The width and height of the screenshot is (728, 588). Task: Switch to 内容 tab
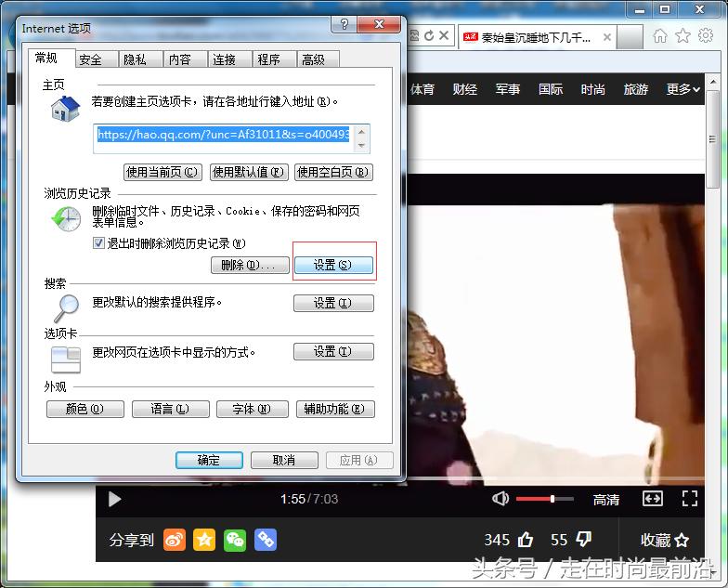tap(186, 59)
